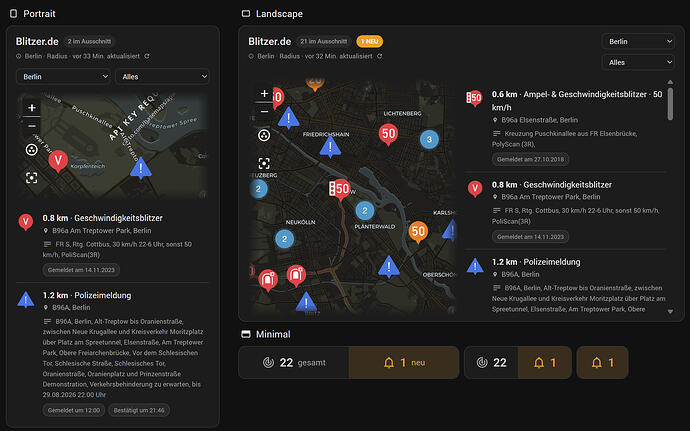Select the blue warning triangle at Friedrichshain
This screenshot has width=690, height=431.
point(330,147)
